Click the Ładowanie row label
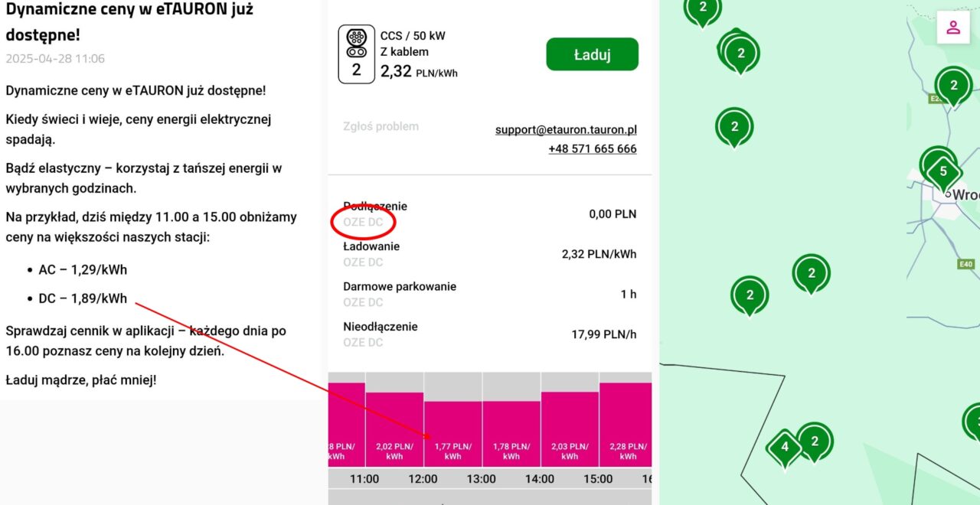This screenshot has width=980, height=505. coord(371,246)
